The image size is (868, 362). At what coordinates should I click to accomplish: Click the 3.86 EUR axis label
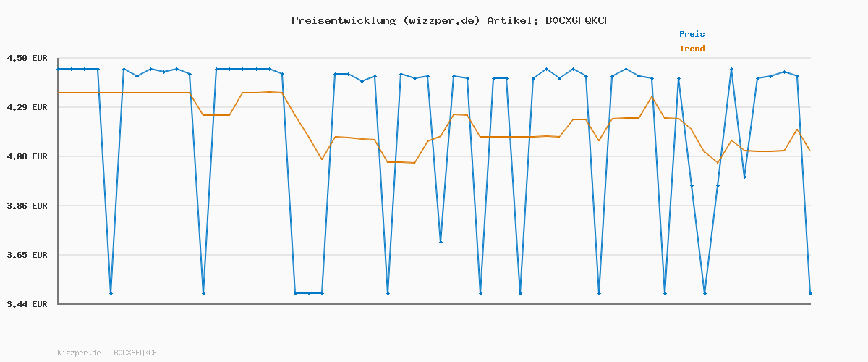tap(27, 206)
